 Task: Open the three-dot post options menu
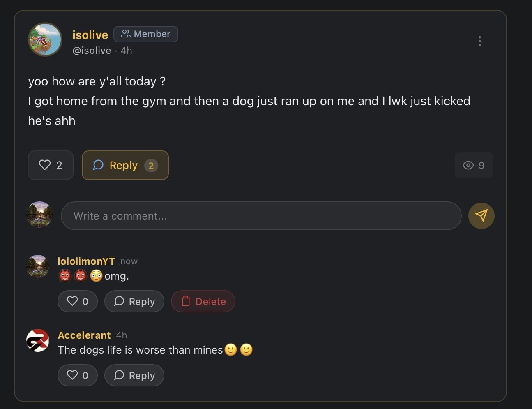tap(479, 41)
